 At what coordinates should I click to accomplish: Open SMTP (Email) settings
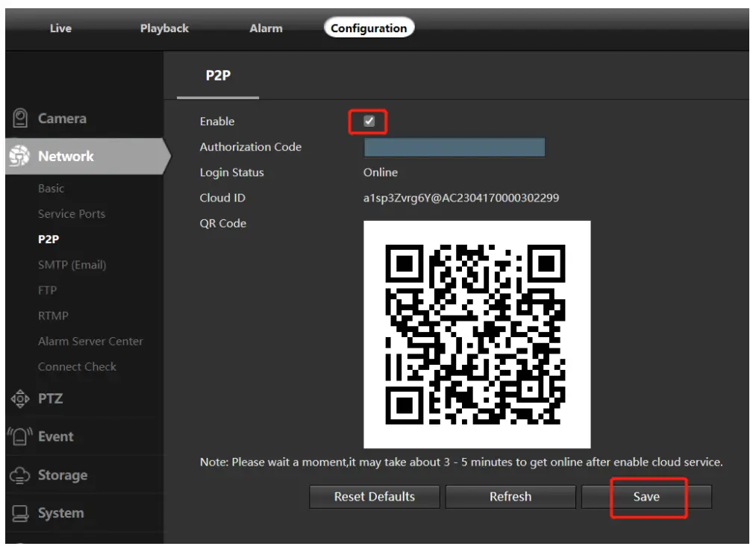(x=72, y=265)
